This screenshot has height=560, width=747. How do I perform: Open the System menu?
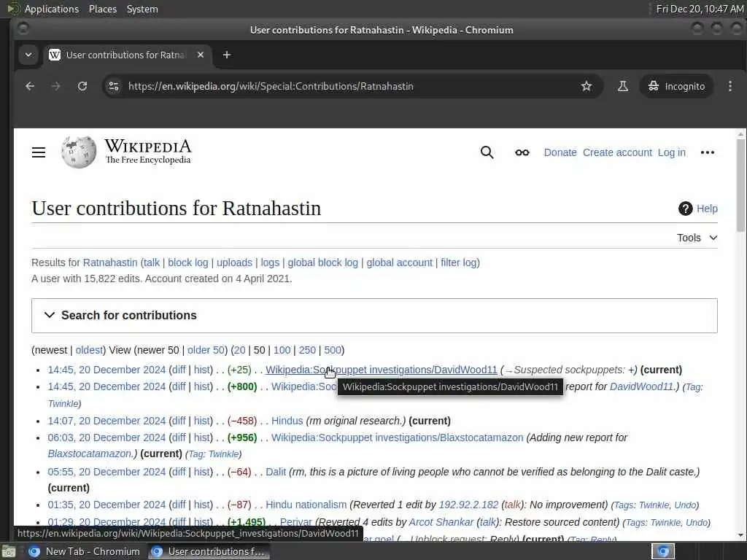tap(142, 9)
